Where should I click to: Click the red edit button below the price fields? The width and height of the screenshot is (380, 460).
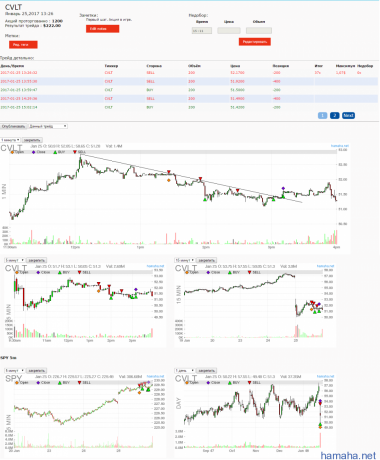click(x=255, y=42)
